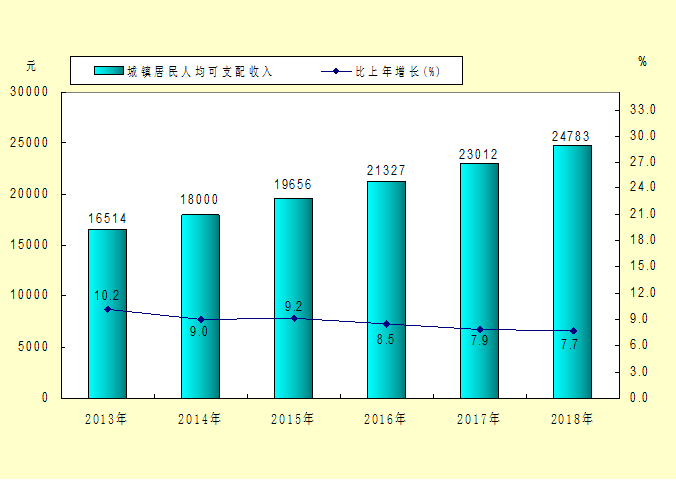This screenshot has width=676, height=481.
Task: Click the 2015年 bar labeled 19656
Action: point(294,298)
